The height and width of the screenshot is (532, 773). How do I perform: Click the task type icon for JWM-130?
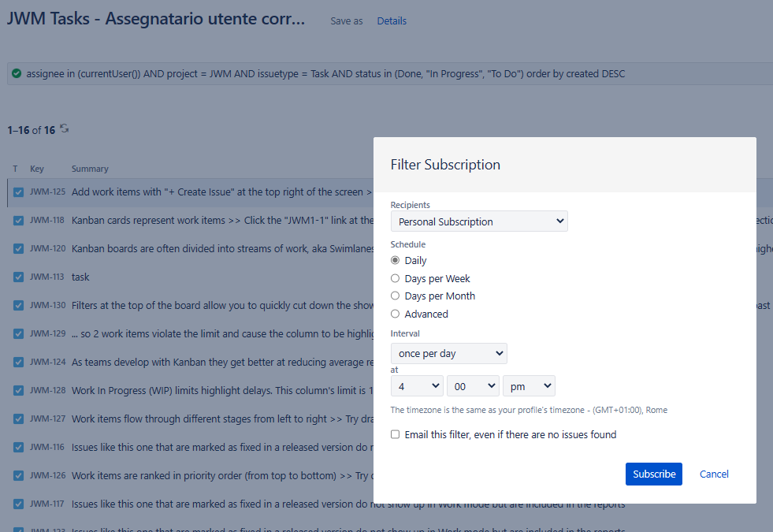[18, 306]
